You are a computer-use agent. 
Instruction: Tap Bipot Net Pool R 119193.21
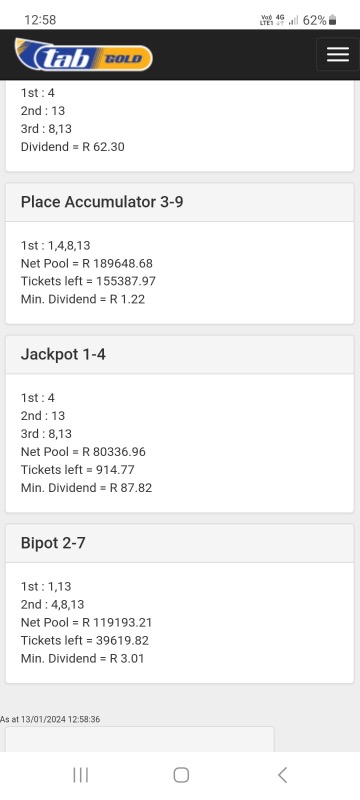87,622
